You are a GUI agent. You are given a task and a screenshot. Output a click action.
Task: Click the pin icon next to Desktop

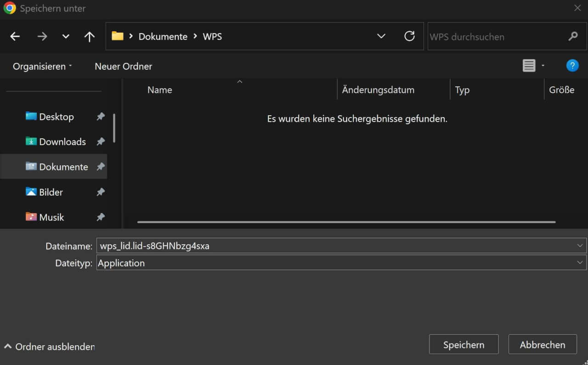101,117
